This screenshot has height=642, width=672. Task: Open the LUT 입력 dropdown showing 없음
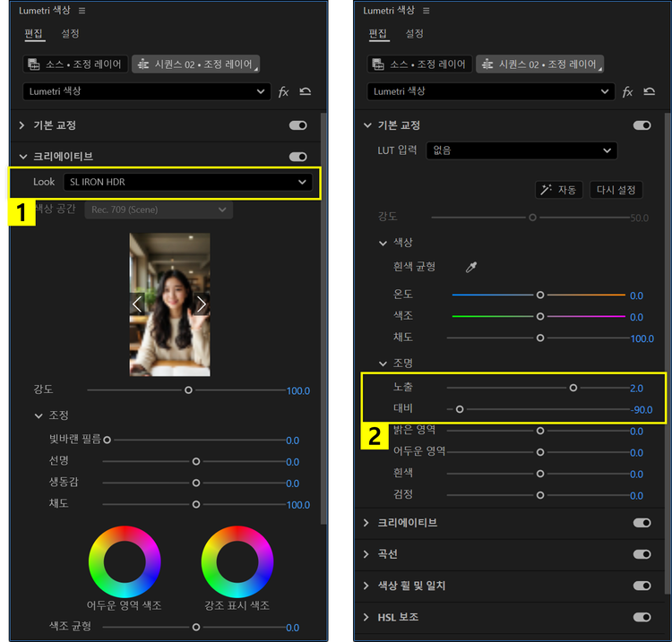pos(521,150)
